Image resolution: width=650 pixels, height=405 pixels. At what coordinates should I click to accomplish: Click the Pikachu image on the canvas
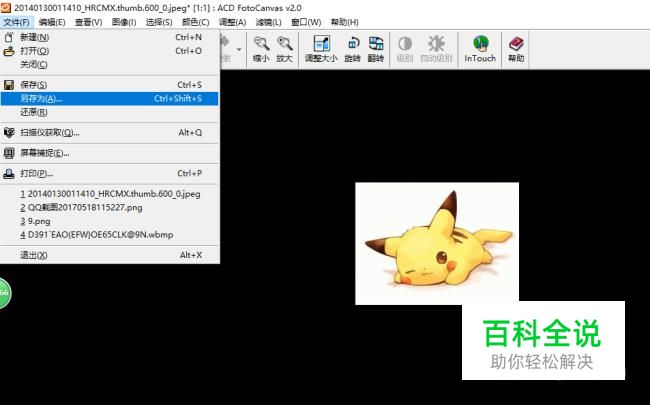coord(437,243)
